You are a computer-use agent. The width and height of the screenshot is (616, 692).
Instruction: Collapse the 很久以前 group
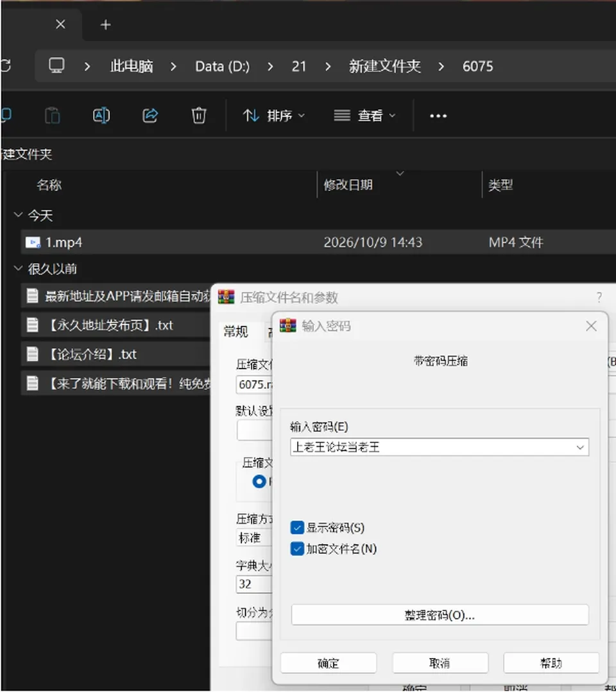[18, 268]
